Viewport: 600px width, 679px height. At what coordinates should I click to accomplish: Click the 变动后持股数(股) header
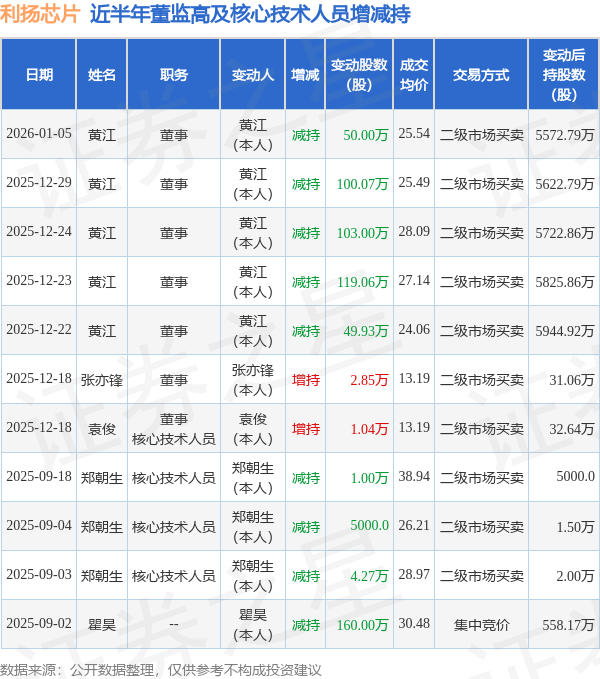click(564, 74)
